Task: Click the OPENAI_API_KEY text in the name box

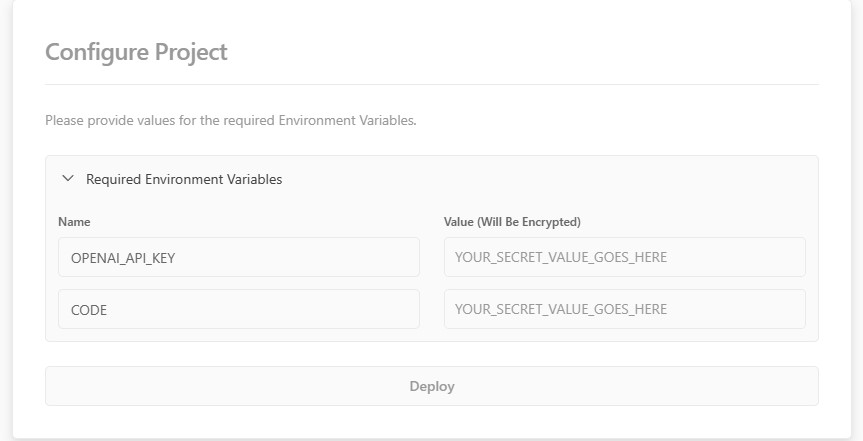Action: coord(124,258)
